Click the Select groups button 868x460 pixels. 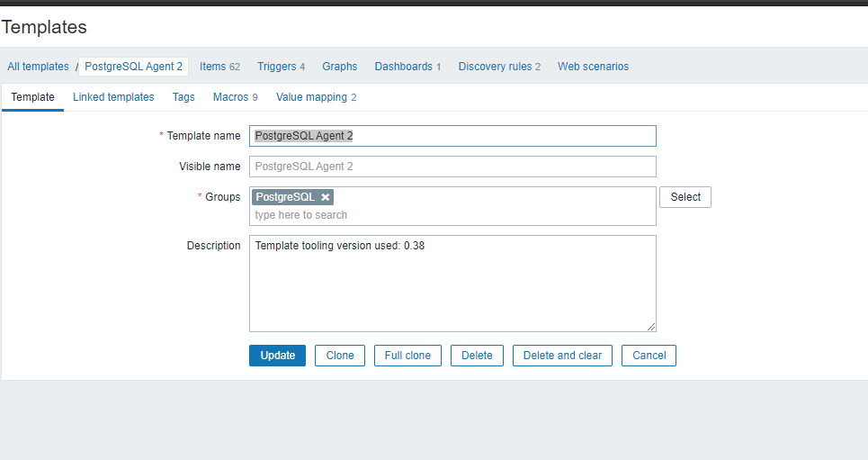coord(685,197)
